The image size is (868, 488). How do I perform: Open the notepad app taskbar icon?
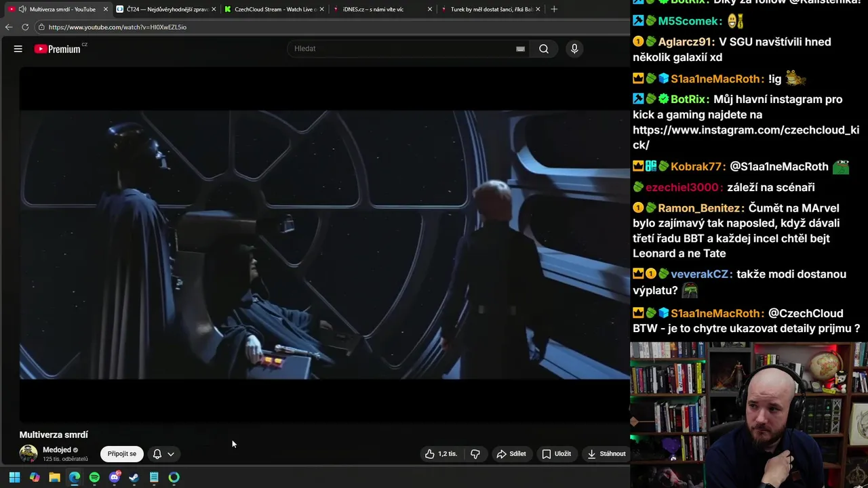[154, 477]
